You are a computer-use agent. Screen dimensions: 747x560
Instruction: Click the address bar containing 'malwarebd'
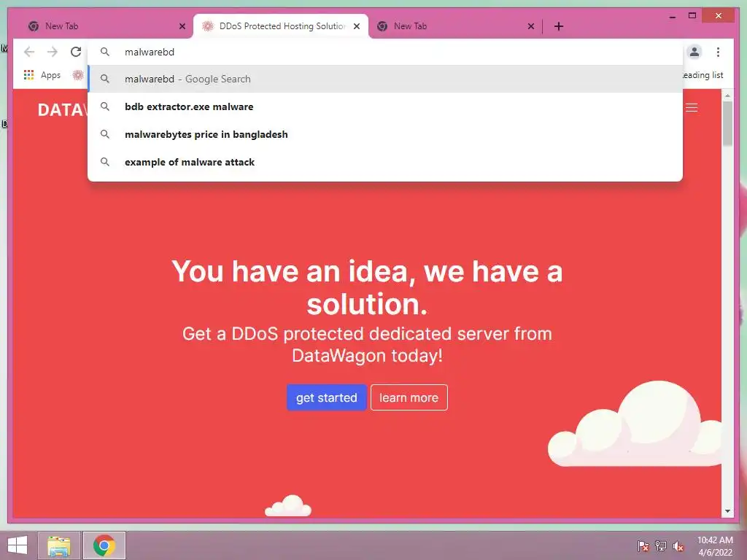pyautogui.click(x=385, y=52)
